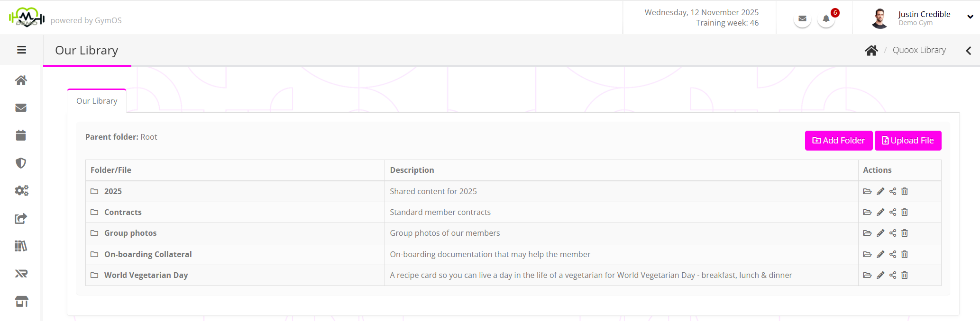Go to home via breadcrumb house icon
This screenshot has width=980, height=321.
pyautogui.click(x=871, y=51)
